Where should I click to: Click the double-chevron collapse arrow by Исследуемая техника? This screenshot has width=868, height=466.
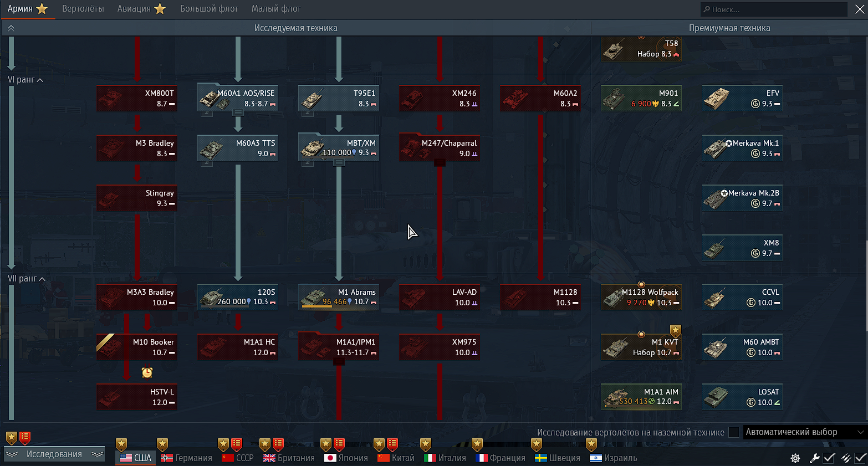click(x=11, y=28)
